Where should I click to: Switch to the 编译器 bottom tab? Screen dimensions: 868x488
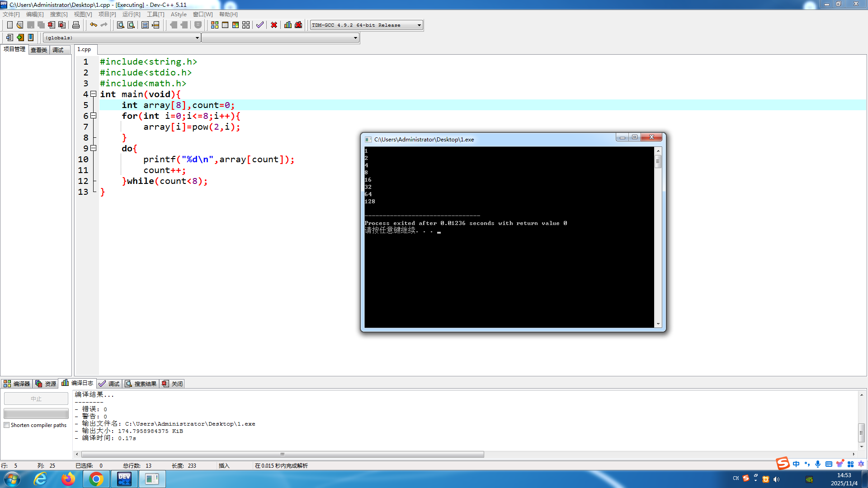coord(17,384)
